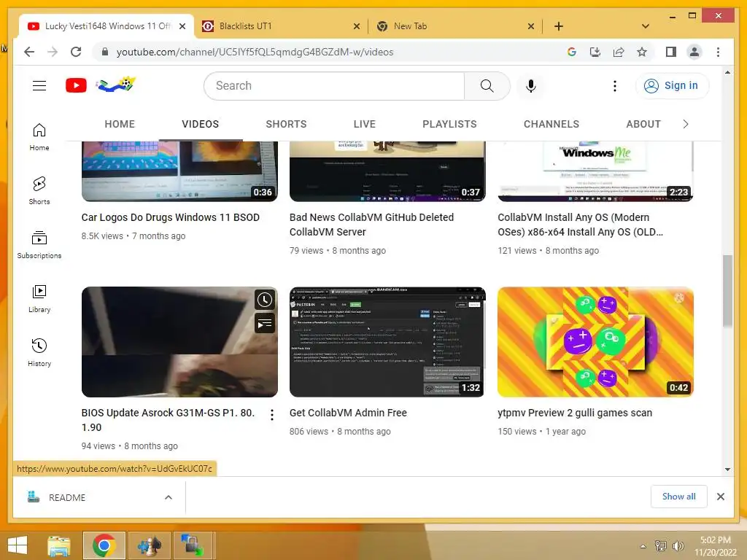Open the PLAYLISTS channel tab

[x=449, y=124]
